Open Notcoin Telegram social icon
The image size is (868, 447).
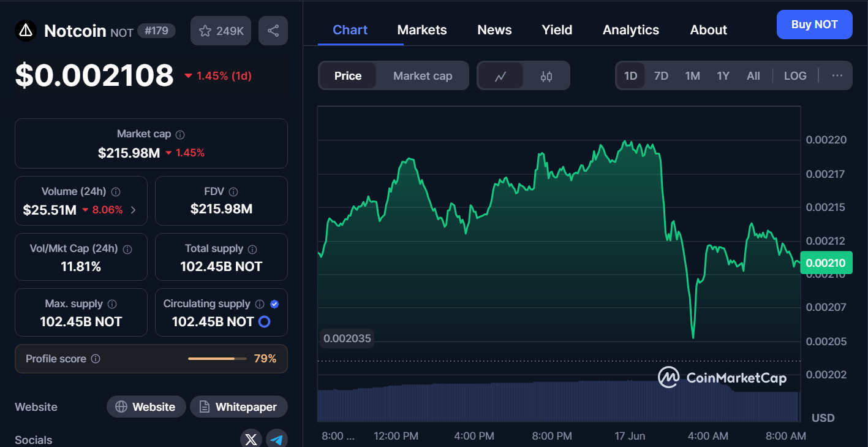click(277, 440)
